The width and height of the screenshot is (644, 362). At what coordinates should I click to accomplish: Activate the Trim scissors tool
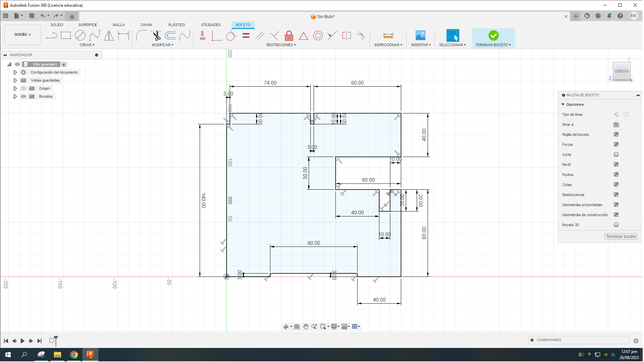pyautogui.click(x=156, y=35)
